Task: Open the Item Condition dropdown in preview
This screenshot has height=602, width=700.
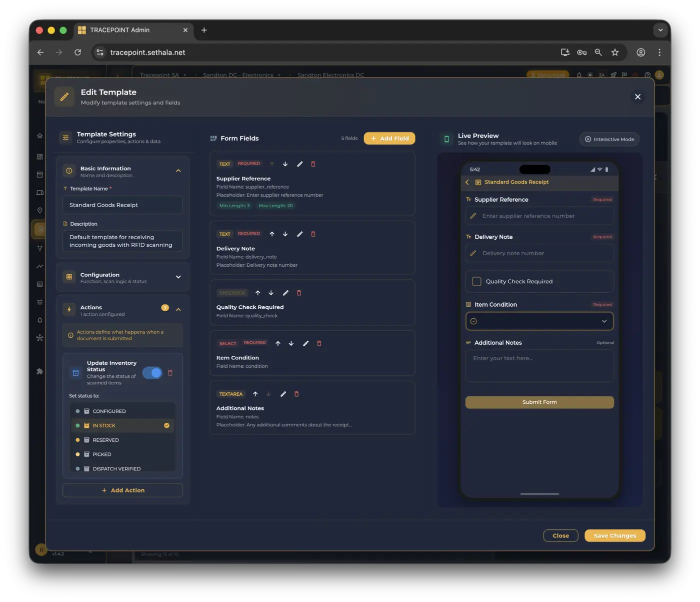Action: (x=539, y=321)
